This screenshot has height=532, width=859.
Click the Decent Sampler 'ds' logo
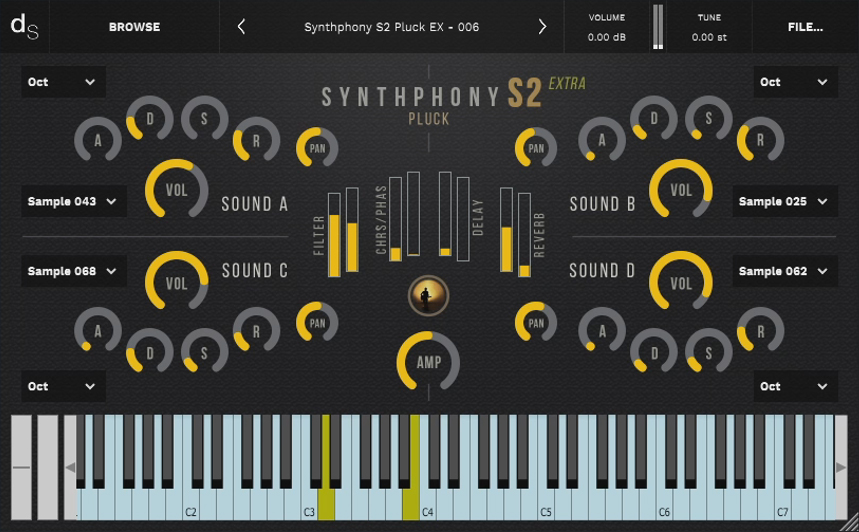tap(25, 26)
